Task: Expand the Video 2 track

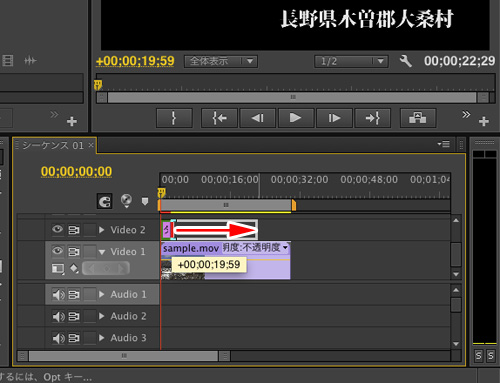Action: (102, 230)
